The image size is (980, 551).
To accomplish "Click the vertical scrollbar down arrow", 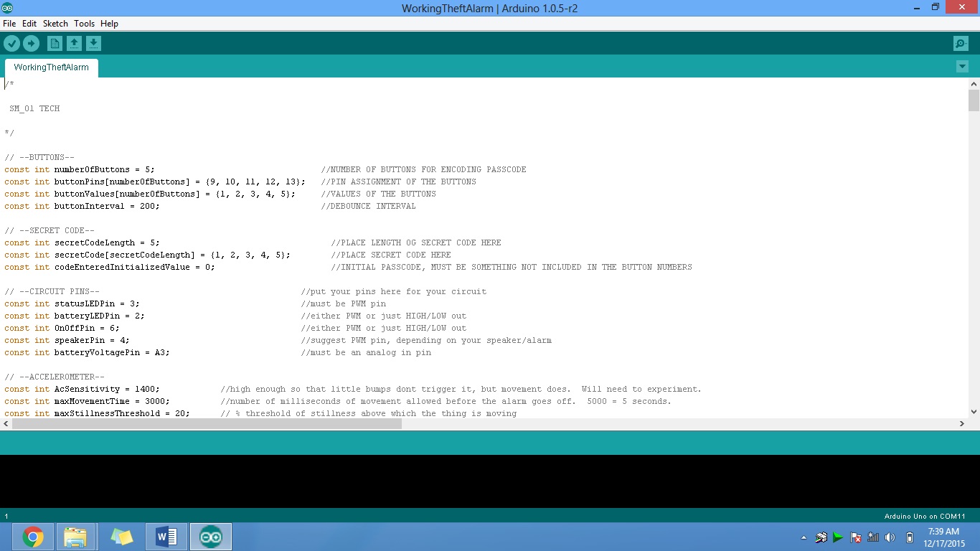I will pyautogui.click(x=974, y=412).
